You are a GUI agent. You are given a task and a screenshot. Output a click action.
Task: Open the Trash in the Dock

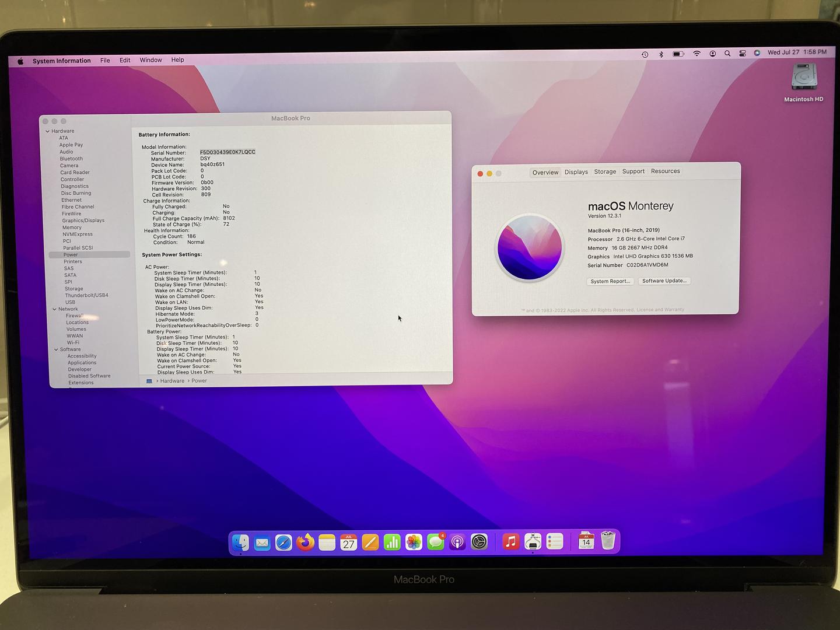tap(608, 541)
